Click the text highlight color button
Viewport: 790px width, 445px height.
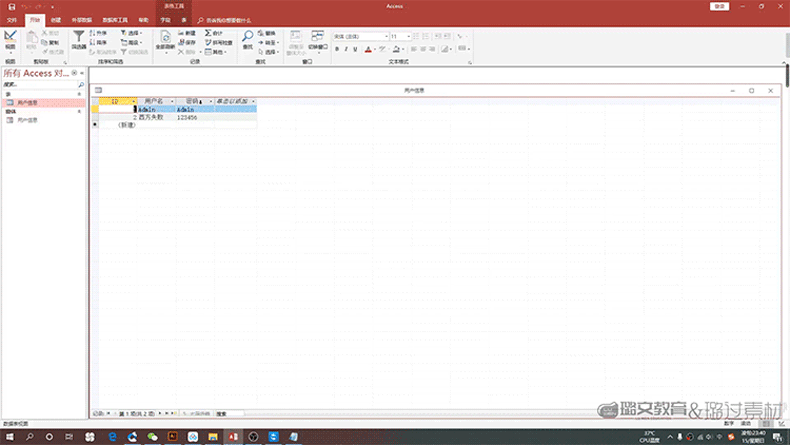pos(383,49)
